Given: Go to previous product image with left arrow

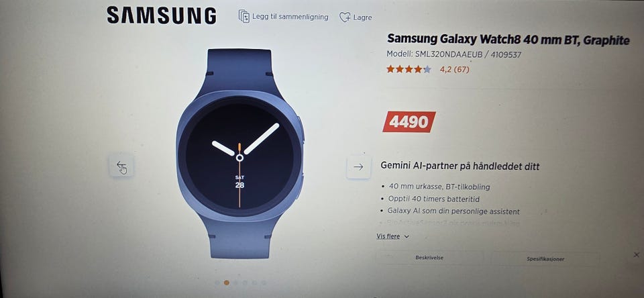Looking at the screenshot, I should pos(121,166).
